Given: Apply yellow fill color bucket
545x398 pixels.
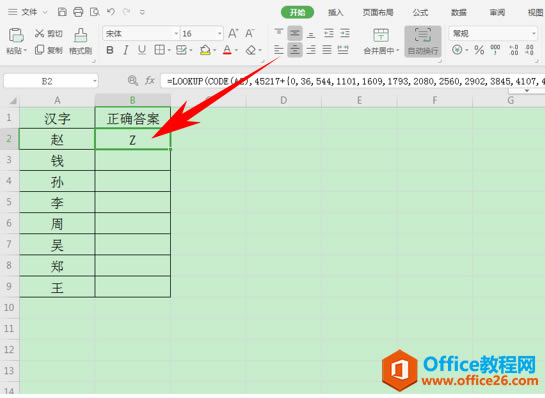Looking at the screenshot, I should click(205, 50).
